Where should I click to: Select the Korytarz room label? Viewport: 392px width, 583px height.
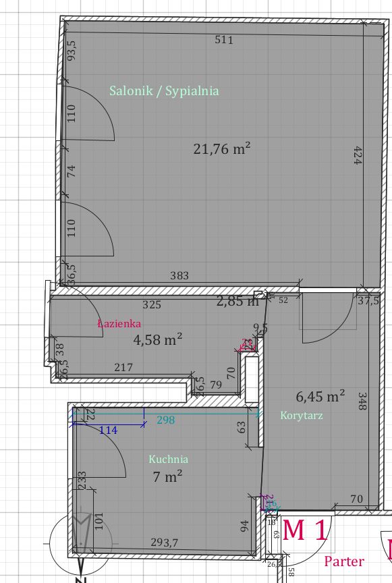coord(301,415)
